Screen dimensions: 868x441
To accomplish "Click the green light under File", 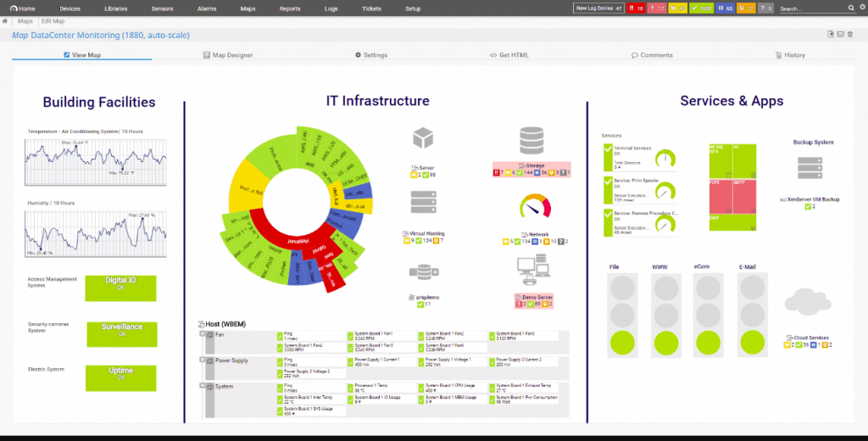I will coord(622,343).
